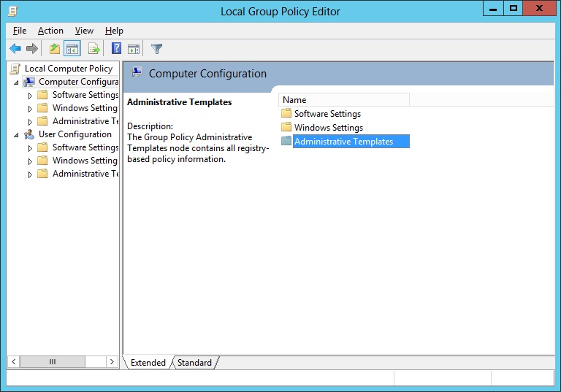Image resolution: width=561 pixels, height=392 pixels.
Task: Close the Local Group Policy Editor window
Action: [x=539, y=8]
